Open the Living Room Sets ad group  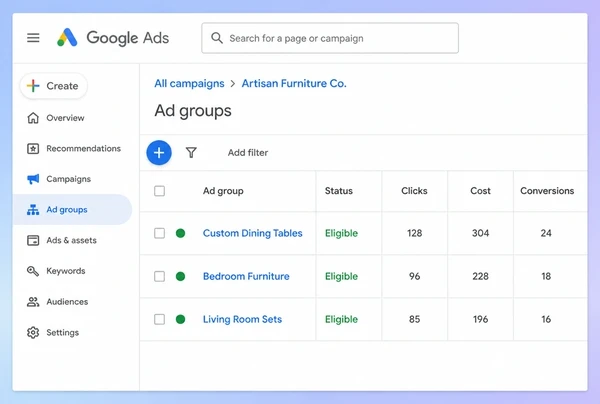tap(242, 319)
